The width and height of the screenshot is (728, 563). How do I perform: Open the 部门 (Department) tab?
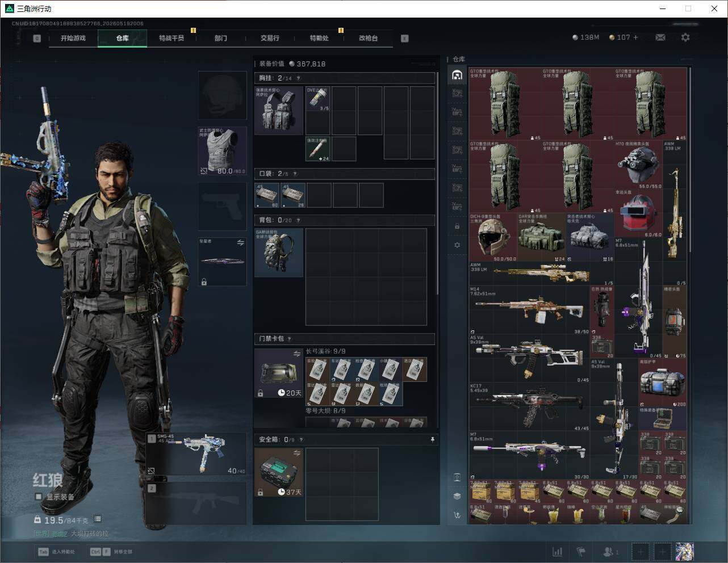click(x=221, y=38)
